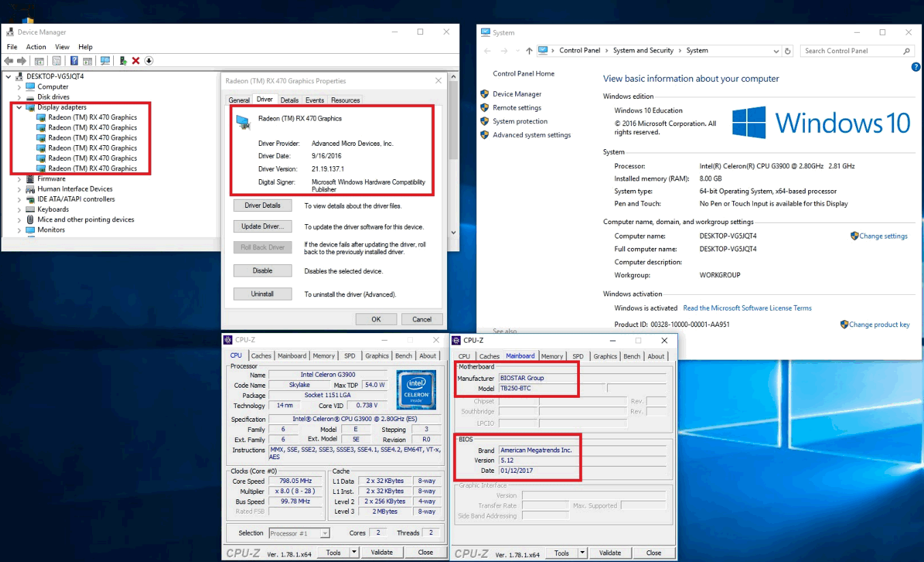Click shield icon beside System protection

[484, 121]
